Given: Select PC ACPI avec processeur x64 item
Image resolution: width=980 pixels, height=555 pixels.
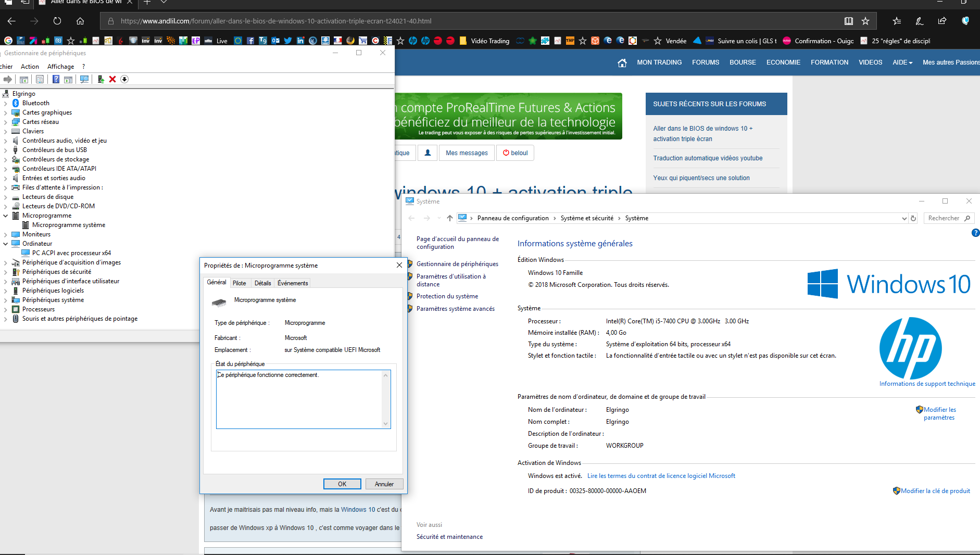Looking at the screenshot, I should [x=71, y=253].
